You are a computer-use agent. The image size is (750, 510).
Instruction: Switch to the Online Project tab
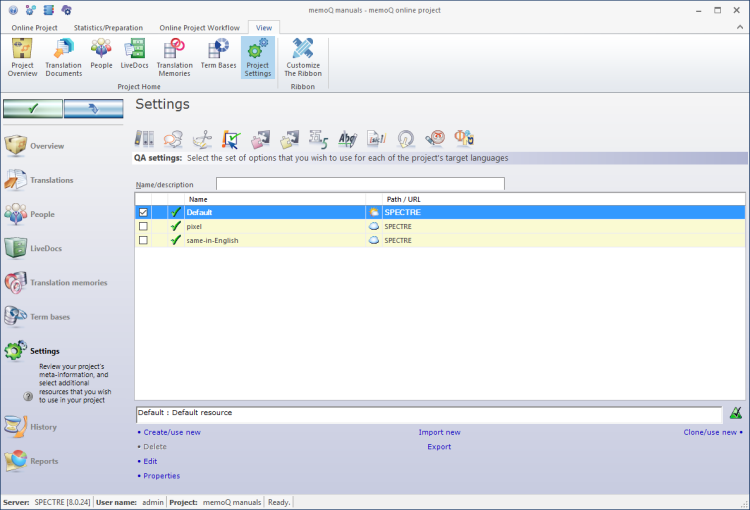[34, 28]
